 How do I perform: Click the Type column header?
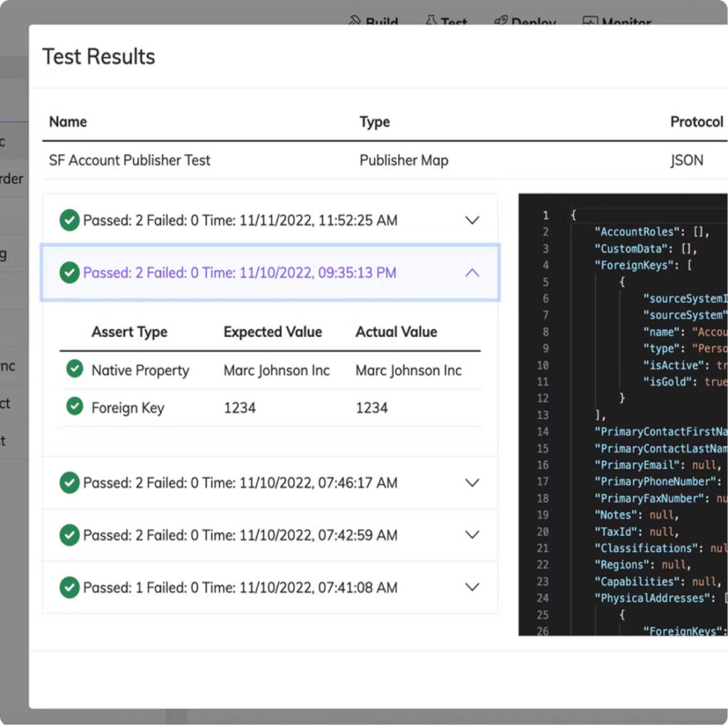point(375,122)
